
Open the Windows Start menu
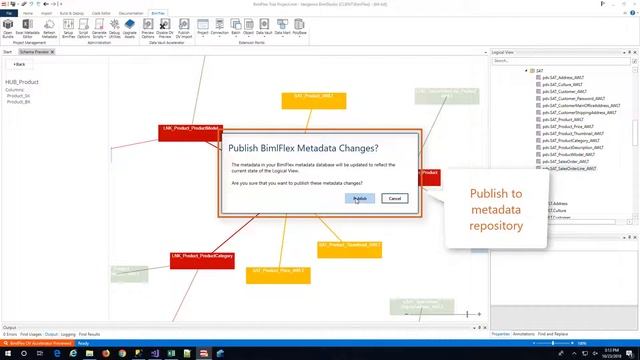click(7, 353)
